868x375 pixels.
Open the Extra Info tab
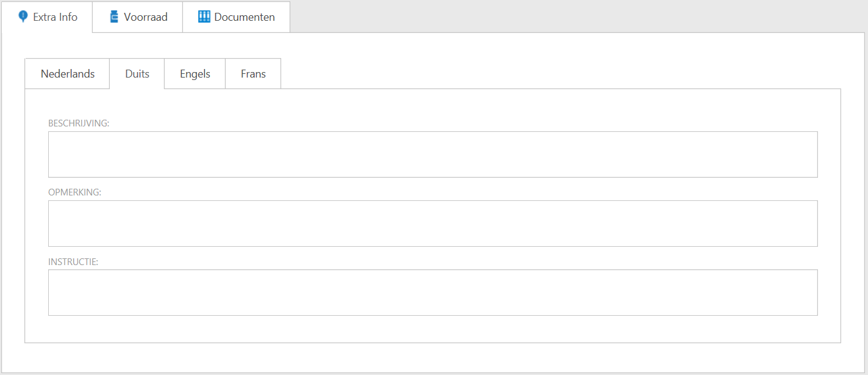coord(55,17)
